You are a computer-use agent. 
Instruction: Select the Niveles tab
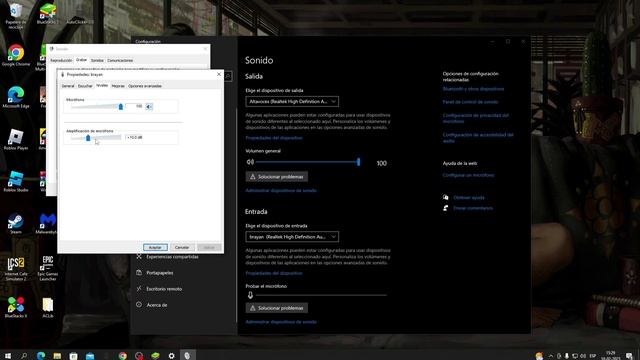click(102, 86)
